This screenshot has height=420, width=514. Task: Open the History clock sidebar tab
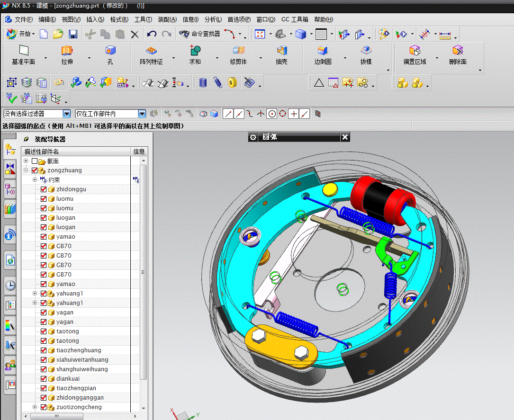point(10,285)
